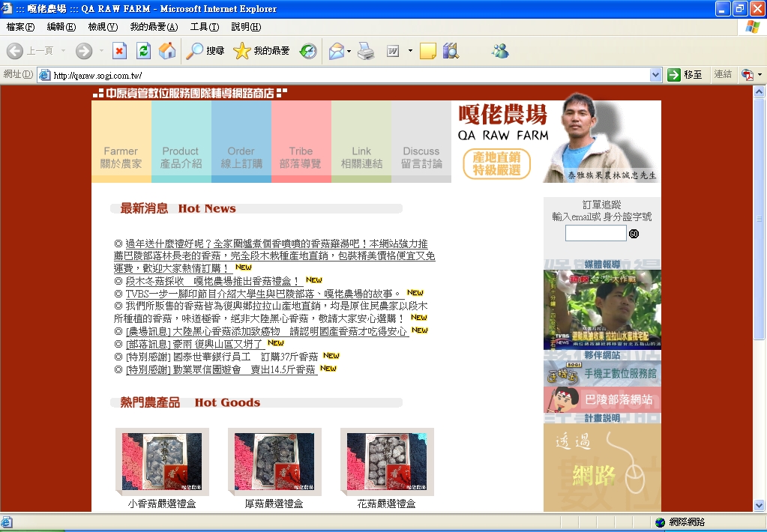Open the 編輯(E) menu
Viewport: 767px width, 532px height.
61,27
